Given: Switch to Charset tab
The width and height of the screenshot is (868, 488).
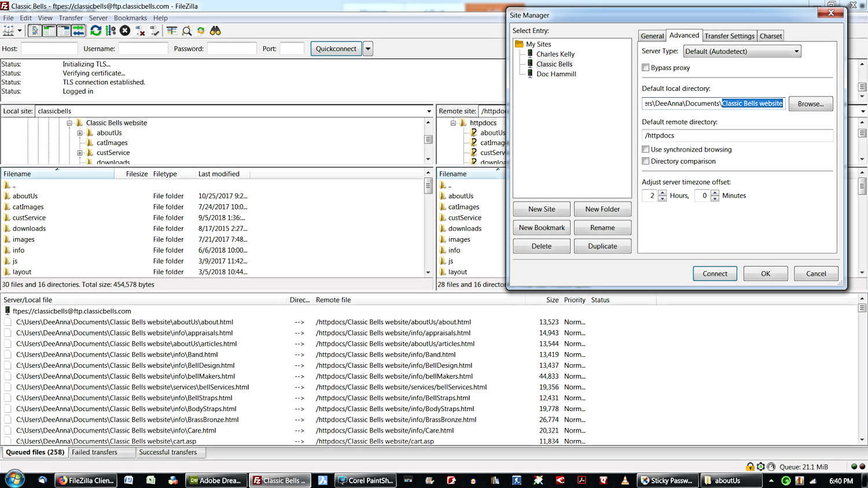Looking at the screenshot, I should pyautogui.click(x=771, y=36).
